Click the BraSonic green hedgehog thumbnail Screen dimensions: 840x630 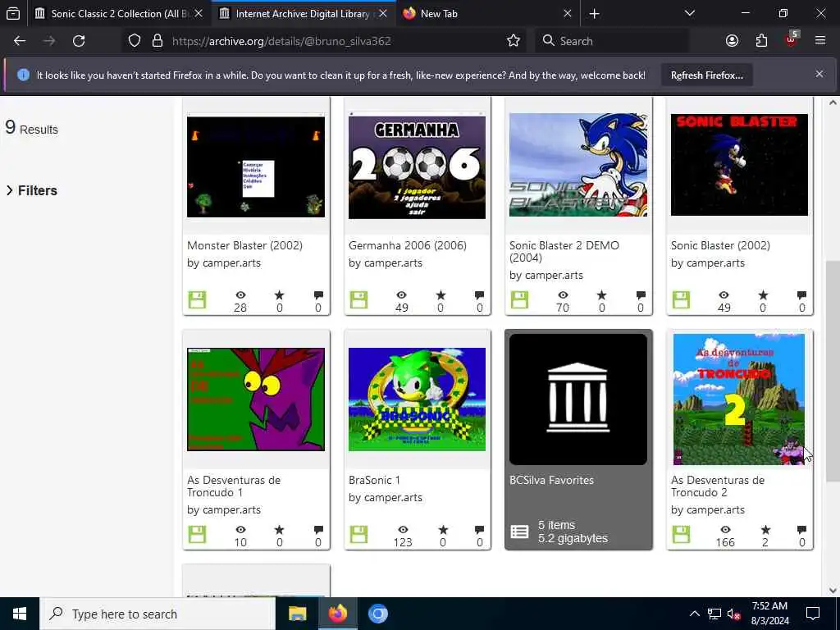417,399
